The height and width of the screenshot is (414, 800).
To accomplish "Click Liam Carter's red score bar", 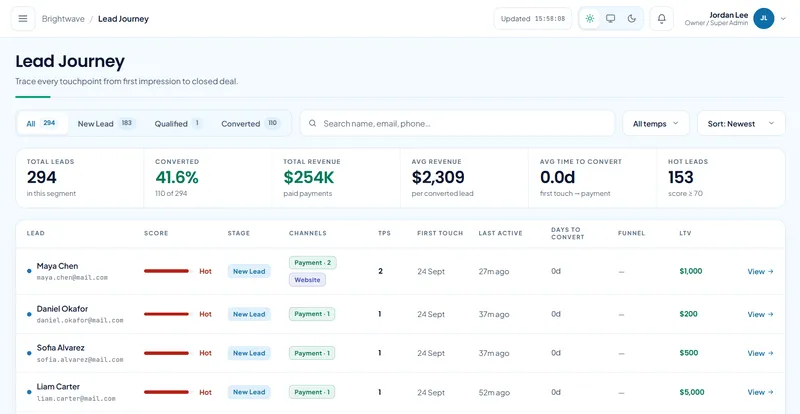I will tap(166, 392).
